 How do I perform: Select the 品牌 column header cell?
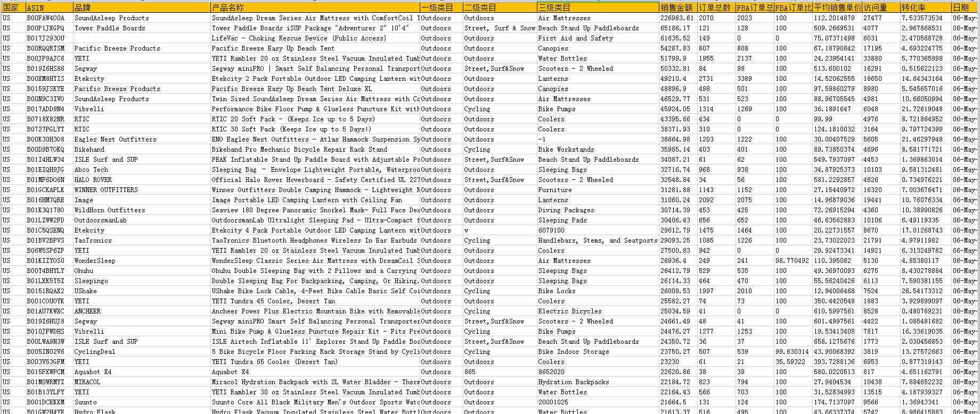[142, 7]
